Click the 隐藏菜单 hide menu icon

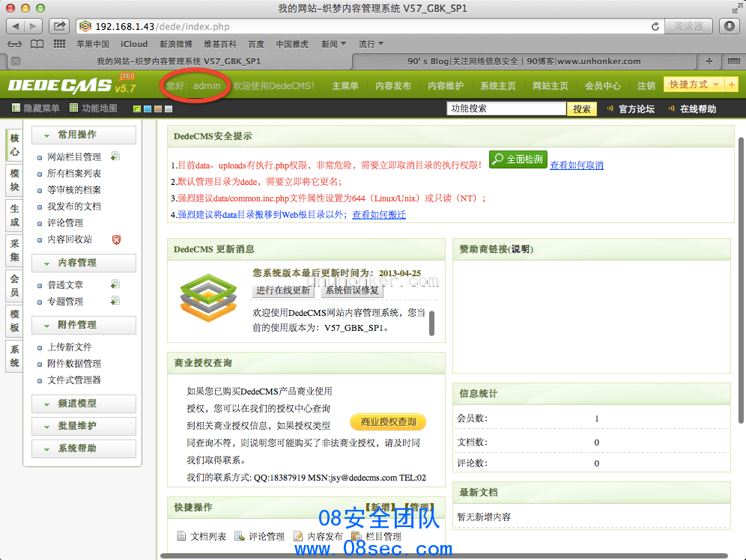tap(16, 108)
